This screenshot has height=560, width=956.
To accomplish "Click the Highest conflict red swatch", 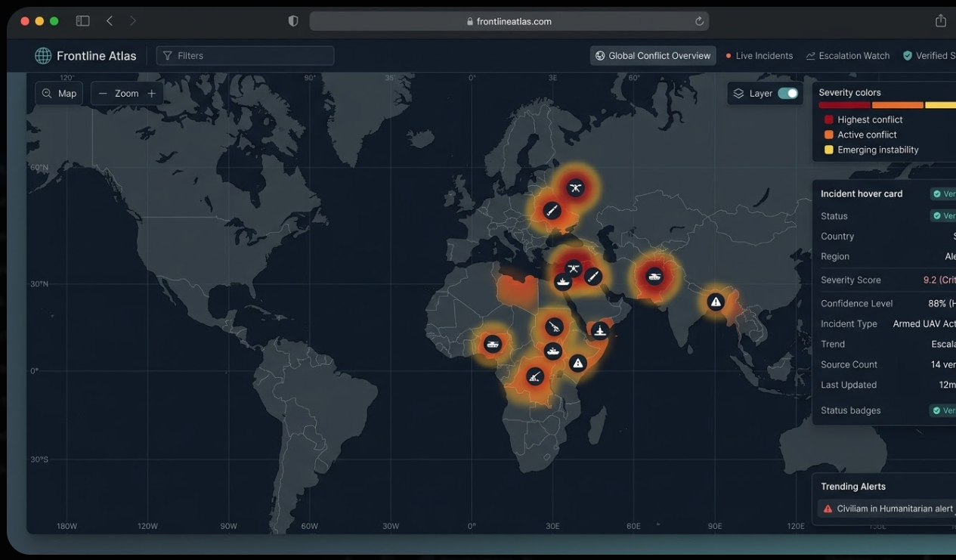I will coord(829,119).
